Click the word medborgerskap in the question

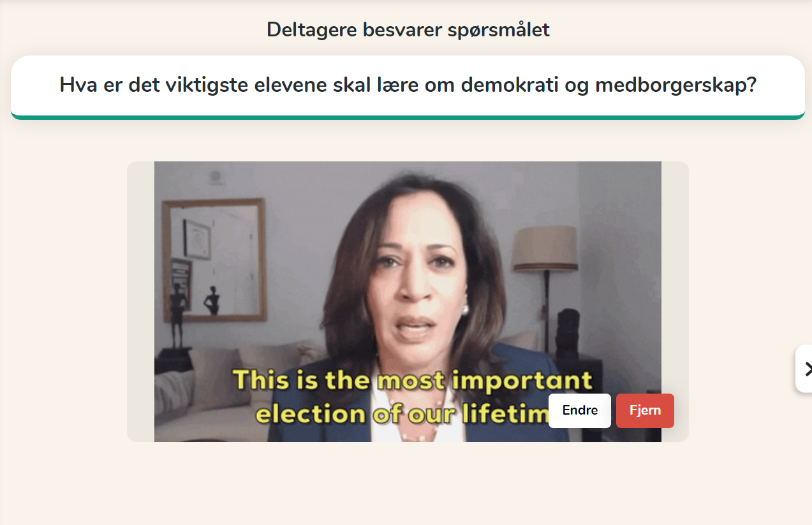click(675, 85)
